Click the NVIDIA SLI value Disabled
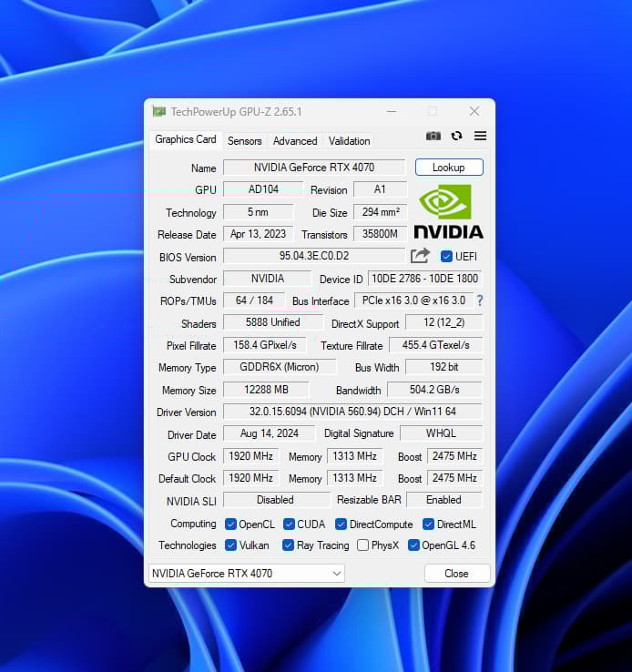 coord(276,500)
